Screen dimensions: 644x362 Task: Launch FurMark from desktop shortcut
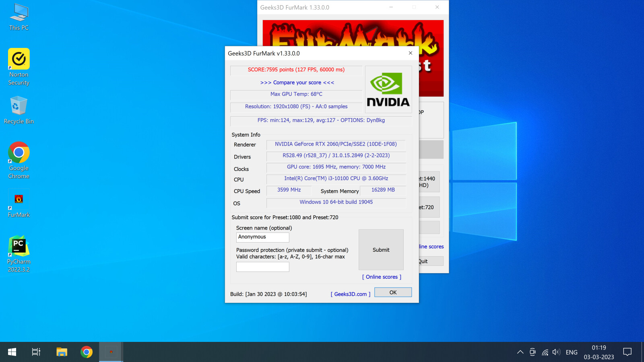[19, 204]
